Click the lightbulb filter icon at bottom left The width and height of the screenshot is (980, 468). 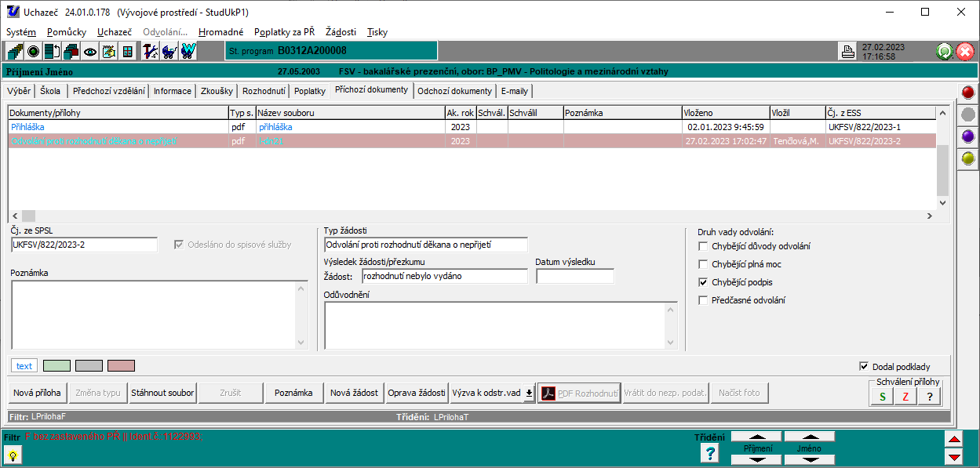pos(13,455)
